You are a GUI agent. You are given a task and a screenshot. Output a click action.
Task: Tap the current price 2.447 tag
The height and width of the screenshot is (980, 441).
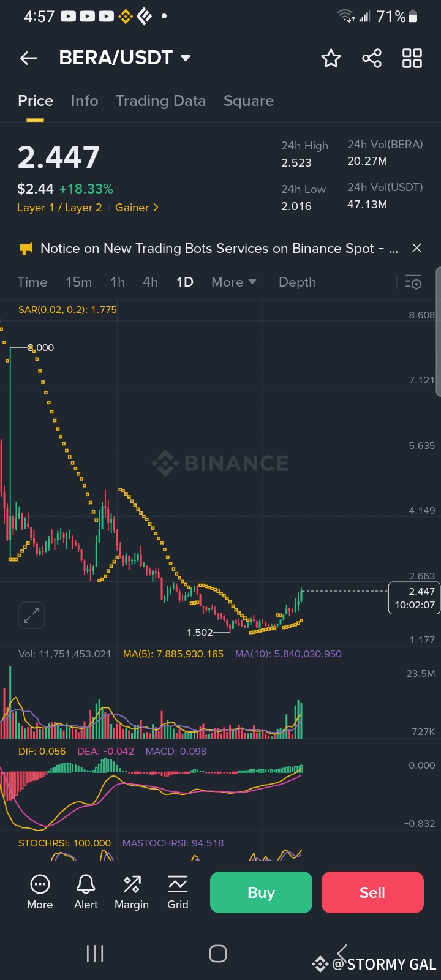click(415, 598)
